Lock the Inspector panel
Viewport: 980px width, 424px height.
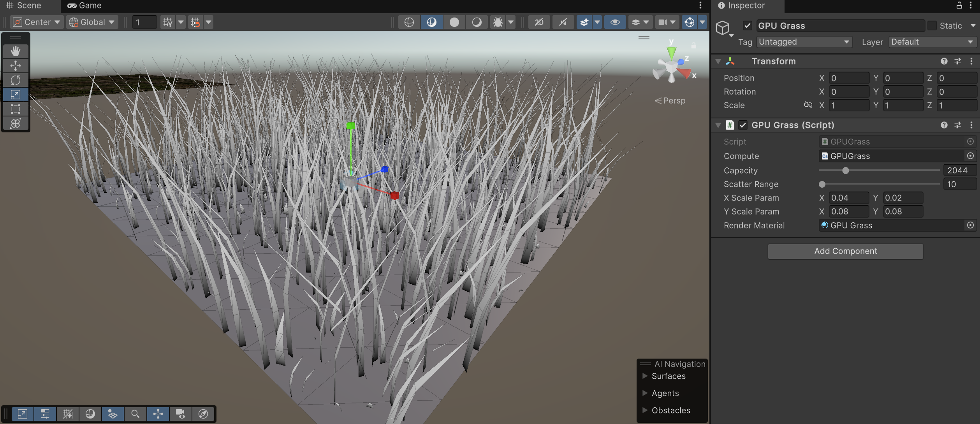(959, 5)
